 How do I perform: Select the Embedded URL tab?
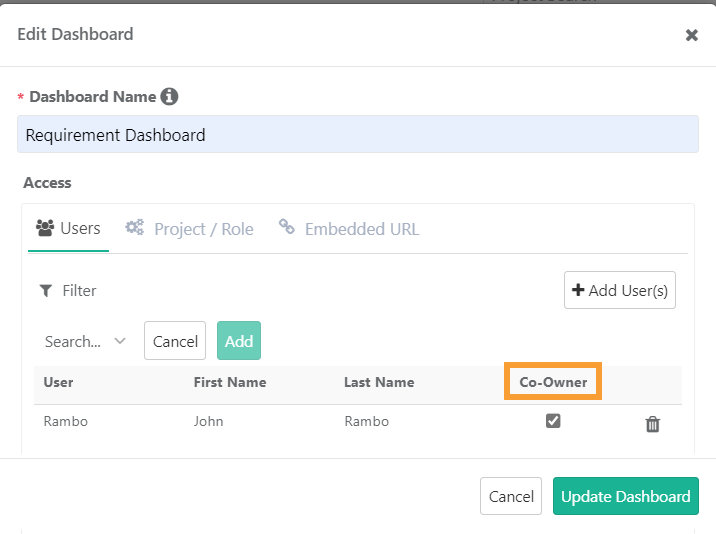coord(349,229)
